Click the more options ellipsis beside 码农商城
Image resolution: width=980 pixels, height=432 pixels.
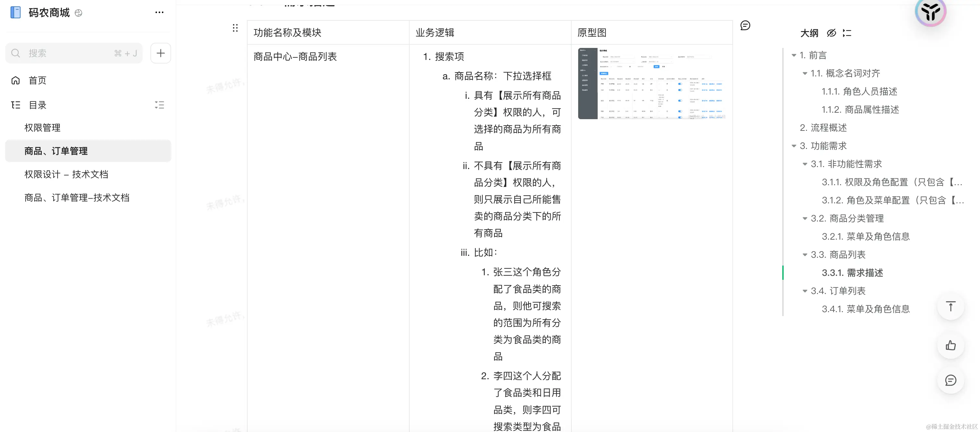(x=159, y=13)
